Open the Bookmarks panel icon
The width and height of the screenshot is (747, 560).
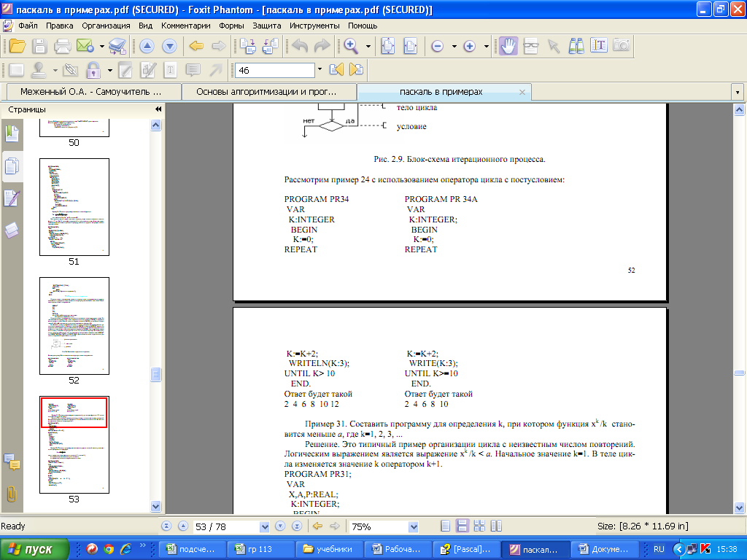12,134
